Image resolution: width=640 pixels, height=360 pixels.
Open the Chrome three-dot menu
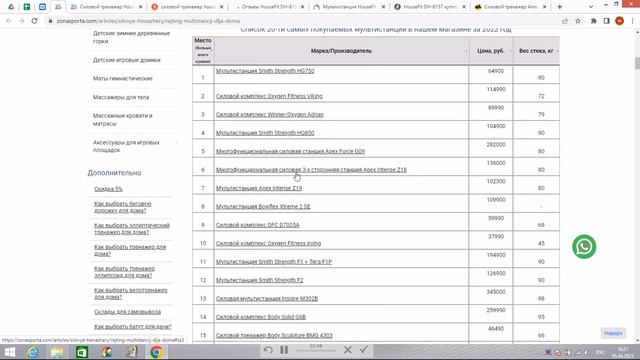[x=632, y=21]
